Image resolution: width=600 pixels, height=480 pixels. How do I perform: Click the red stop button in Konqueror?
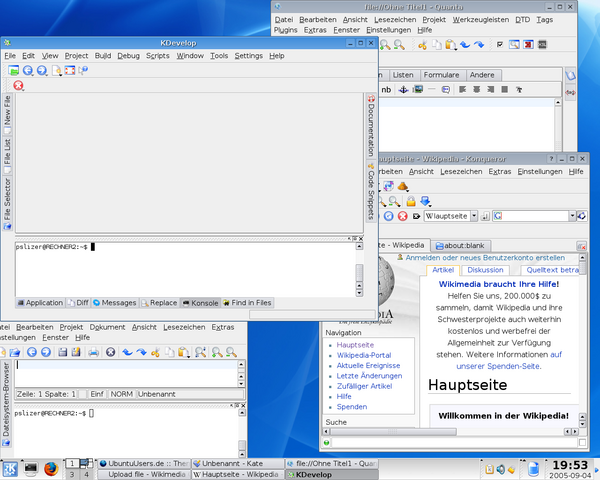click(x=401, y=216)
